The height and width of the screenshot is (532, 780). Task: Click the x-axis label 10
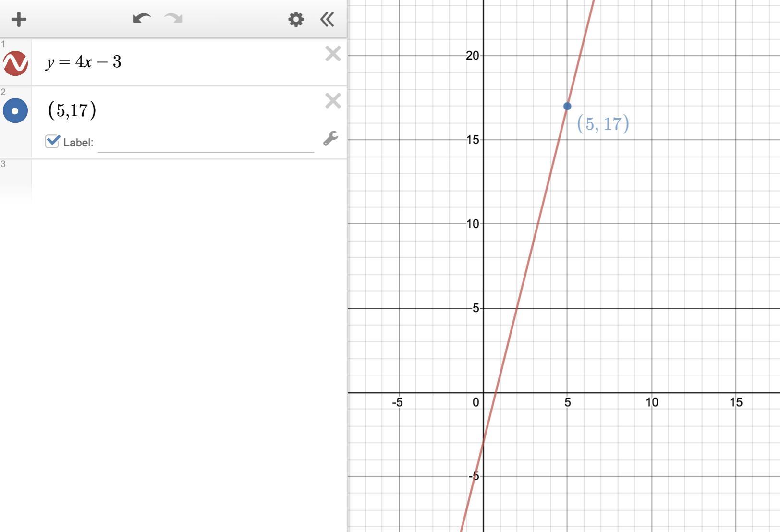click(x=652, y=402)
